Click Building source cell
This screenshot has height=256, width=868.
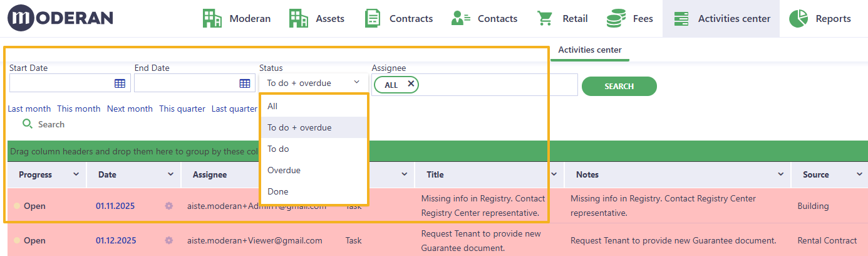click(813, 206)
